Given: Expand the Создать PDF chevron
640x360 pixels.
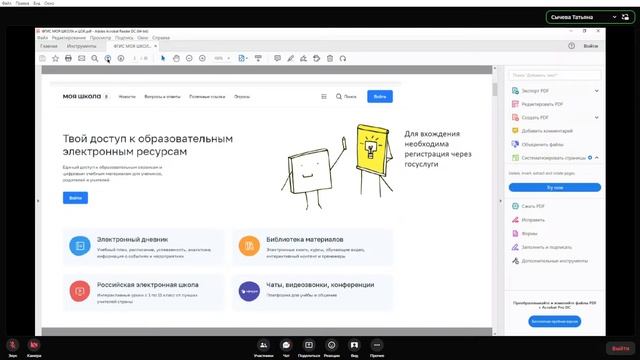Looking at the screenshot, I should pos(597,118).
